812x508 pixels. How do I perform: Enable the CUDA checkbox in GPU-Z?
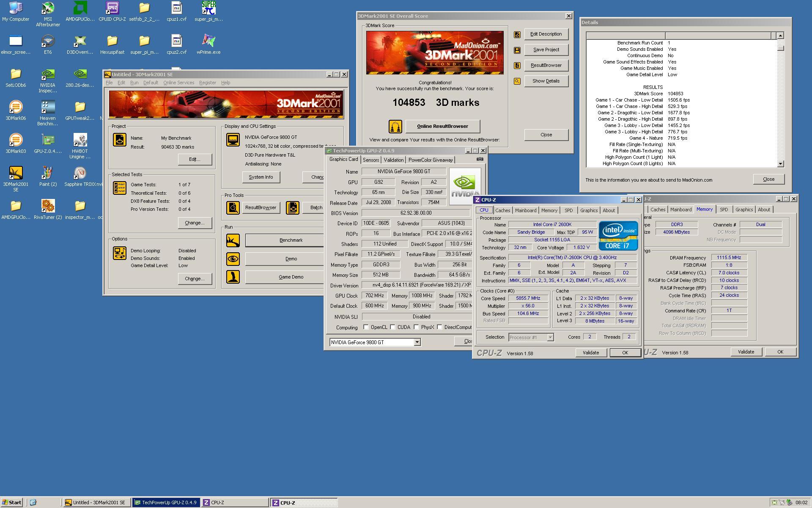[393, 327]
